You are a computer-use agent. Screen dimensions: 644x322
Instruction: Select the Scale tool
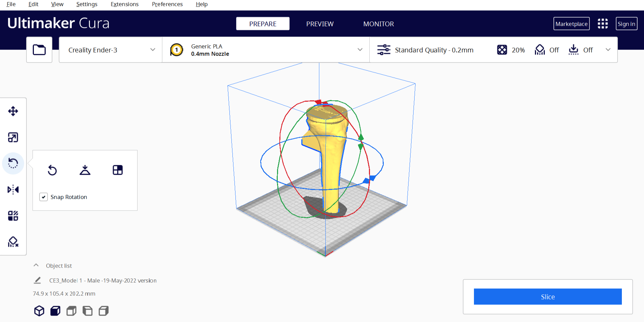point(13,137)
